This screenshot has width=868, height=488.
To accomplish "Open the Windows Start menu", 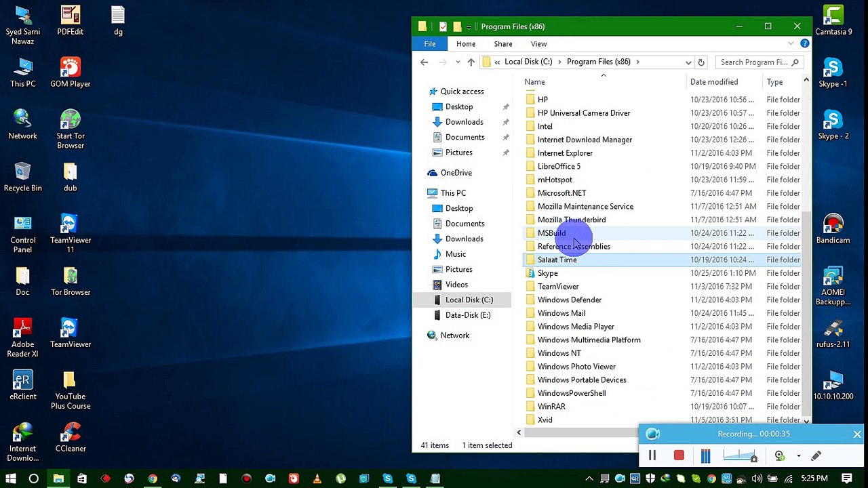I will click(11, 479).
